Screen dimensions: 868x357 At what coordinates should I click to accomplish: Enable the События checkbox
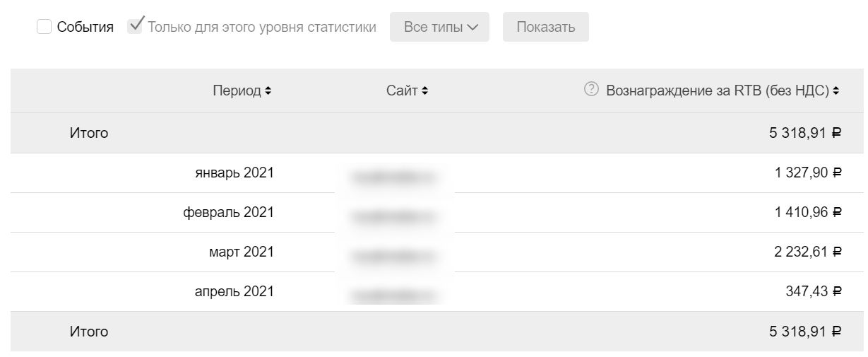[x=44, y=27]
